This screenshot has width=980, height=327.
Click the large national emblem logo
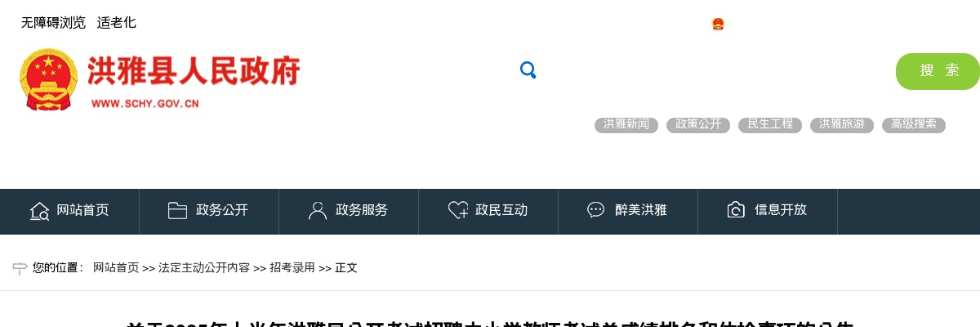click(x=48, y=79)
